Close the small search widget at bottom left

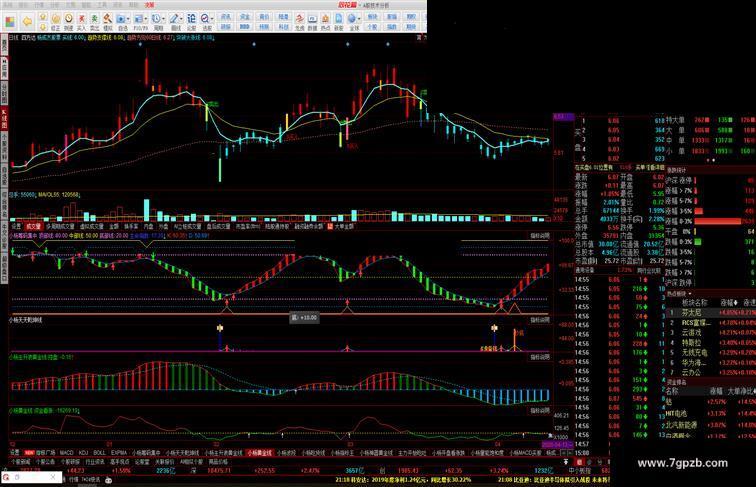(x=53, y=477)
